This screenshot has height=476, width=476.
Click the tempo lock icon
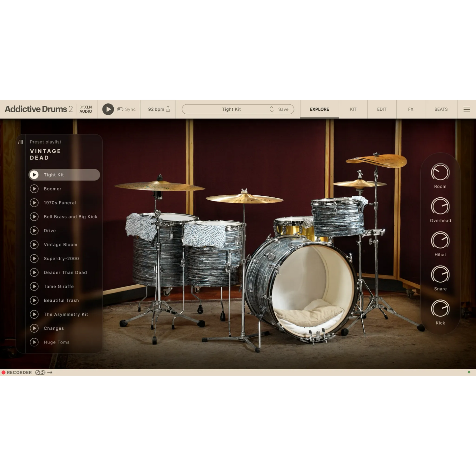pyautogui.click(x=168, y=109)
